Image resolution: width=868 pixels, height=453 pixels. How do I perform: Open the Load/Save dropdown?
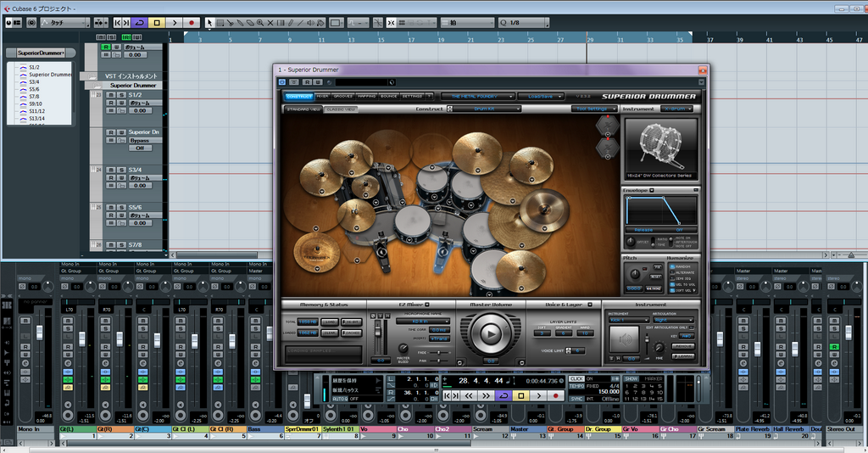pos(541,97)
